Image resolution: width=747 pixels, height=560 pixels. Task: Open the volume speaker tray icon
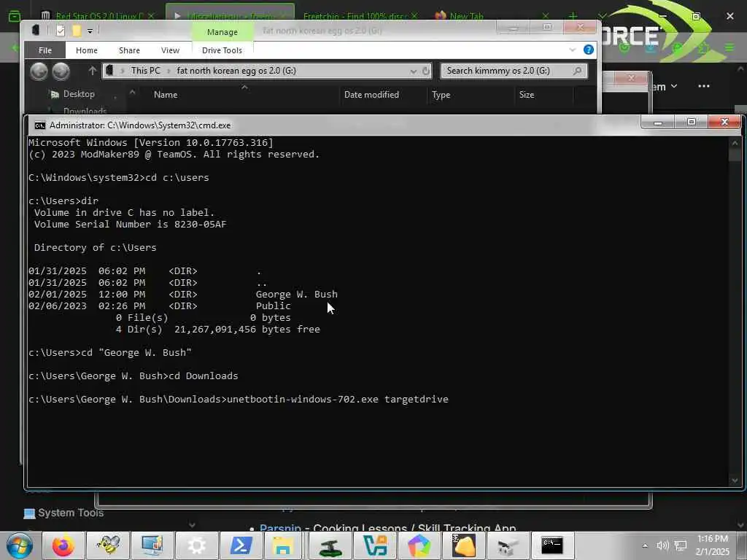coord(662,545)
